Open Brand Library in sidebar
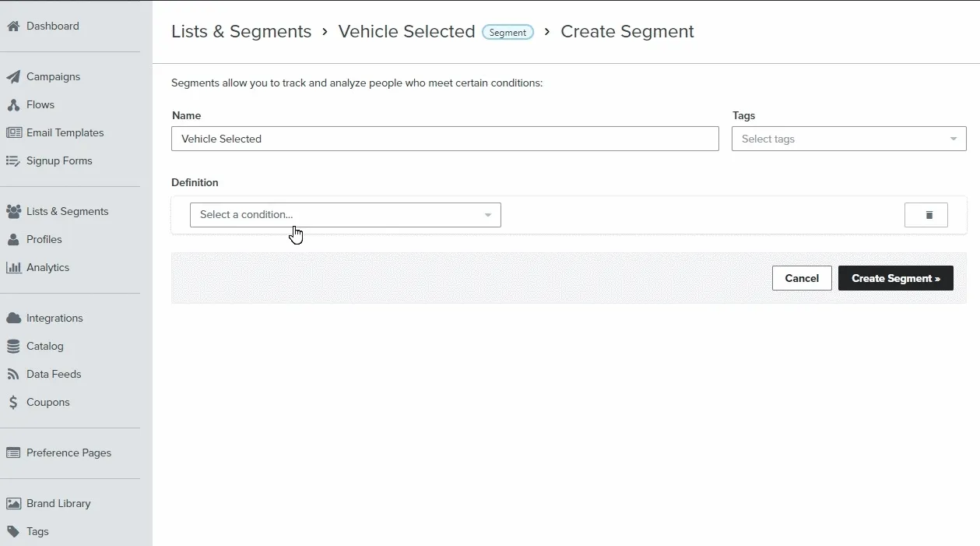The width and height of the screenshot is (980, 546). click(x=58, y=503)
